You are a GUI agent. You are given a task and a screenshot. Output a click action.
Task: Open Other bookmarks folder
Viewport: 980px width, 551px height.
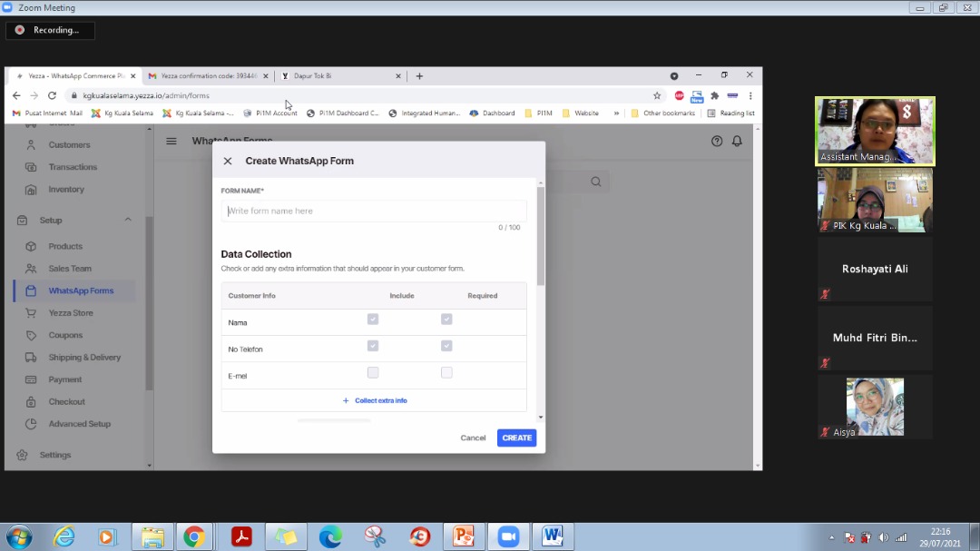pyautogui.click(x=662, y=113)
